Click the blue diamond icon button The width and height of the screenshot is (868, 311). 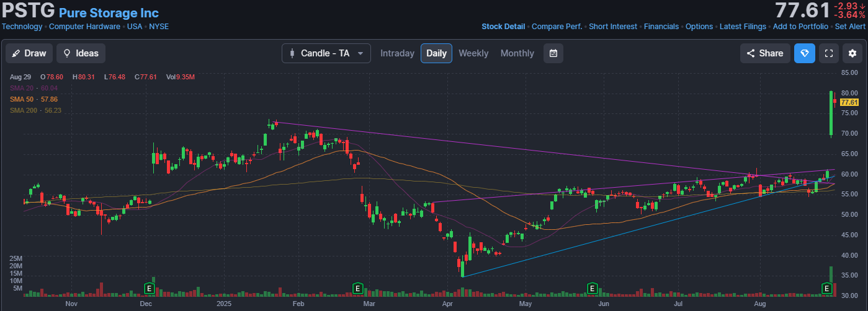tap(805, 53)
